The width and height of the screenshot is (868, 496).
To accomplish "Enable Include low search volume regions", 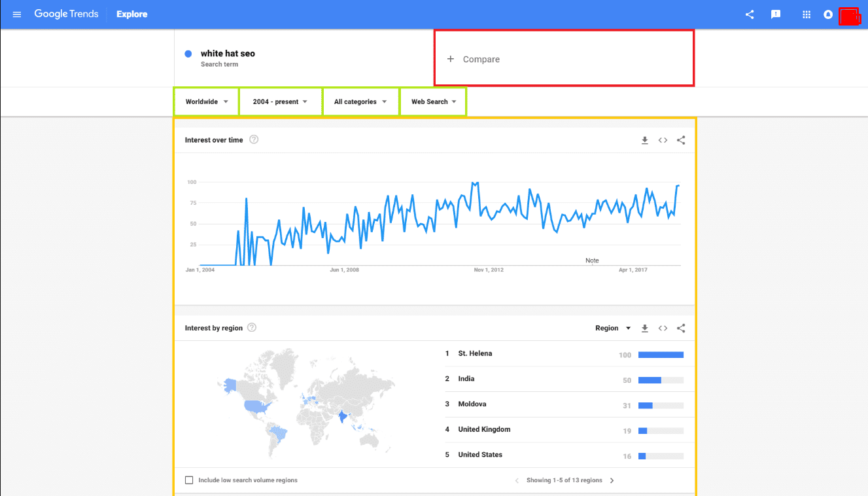I will [x=189, y=480].
